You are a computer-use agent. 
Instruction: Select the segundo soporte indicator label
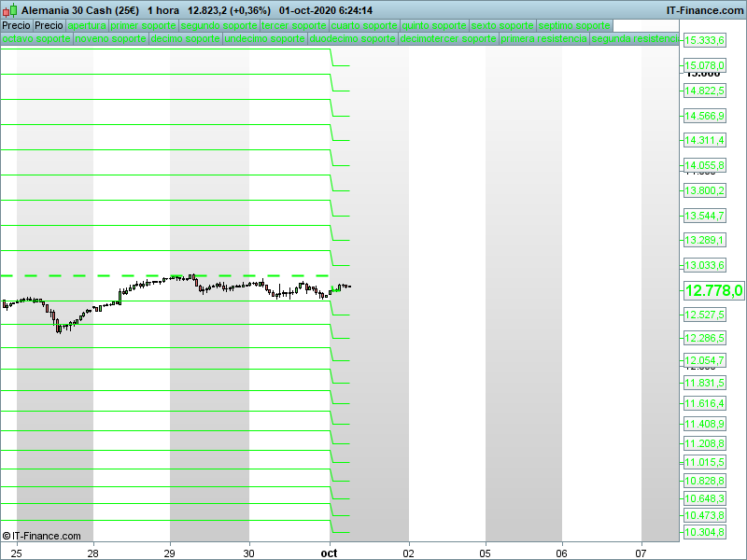click(x=219, y=26)
